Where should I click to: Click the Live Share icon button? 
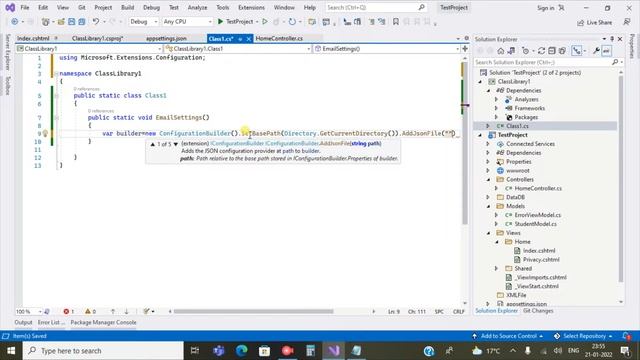pyautogui.click(x=594, y=22)
